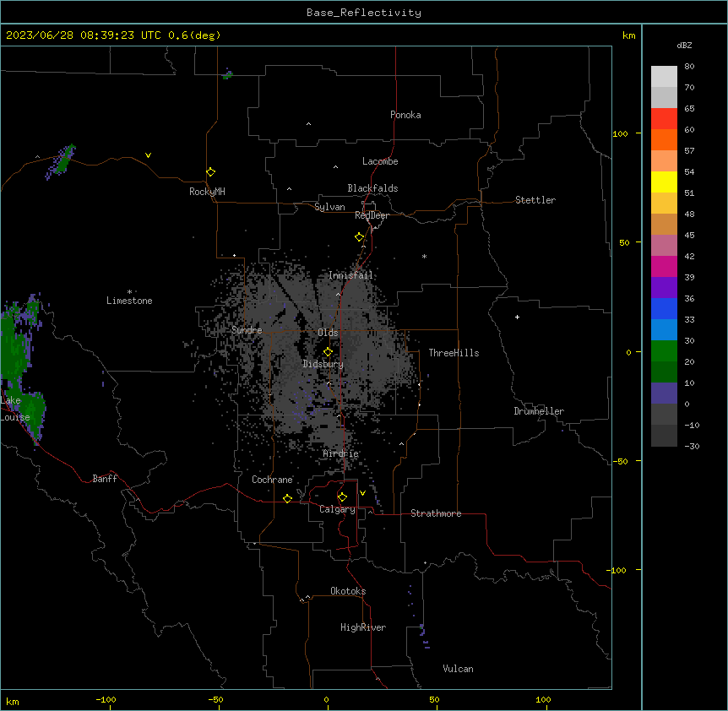Select the magenta 39-42 dBZ legend swatch
728x711 pixels.
click(664, 266)
